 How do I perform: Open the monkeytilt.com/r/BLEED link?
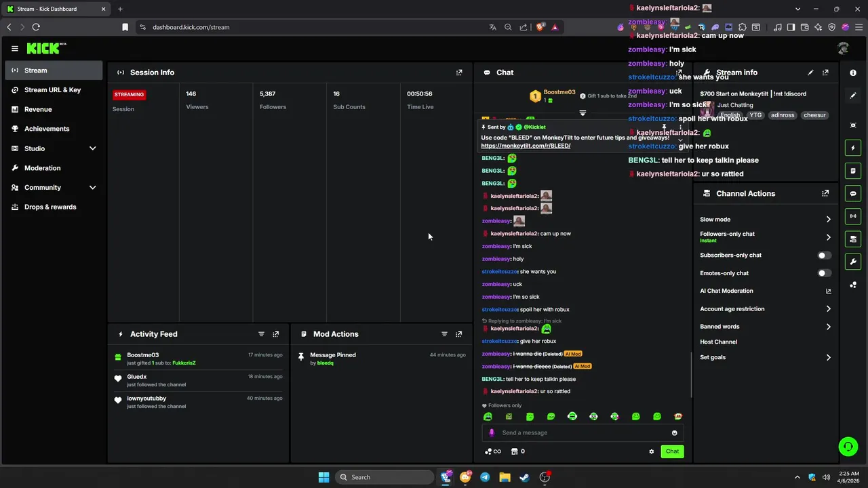[526, 146]
